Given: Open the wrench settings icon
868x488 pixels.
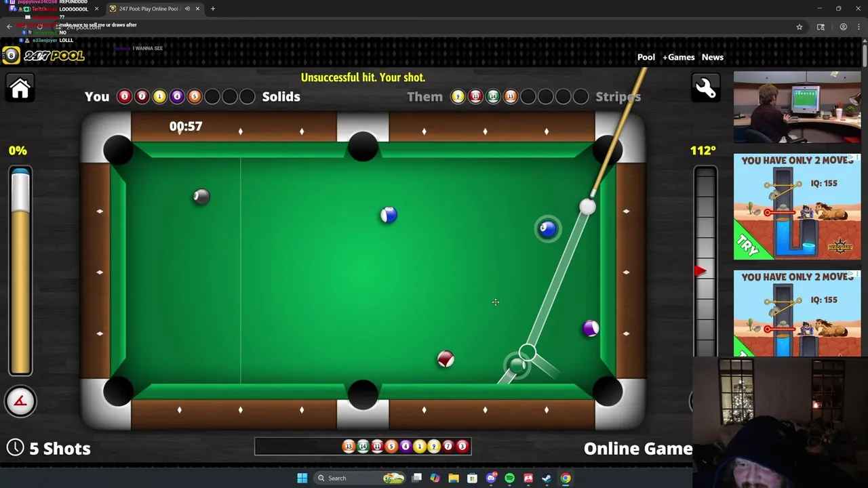Looking at the screenshot, I should (x=706, y=88).
